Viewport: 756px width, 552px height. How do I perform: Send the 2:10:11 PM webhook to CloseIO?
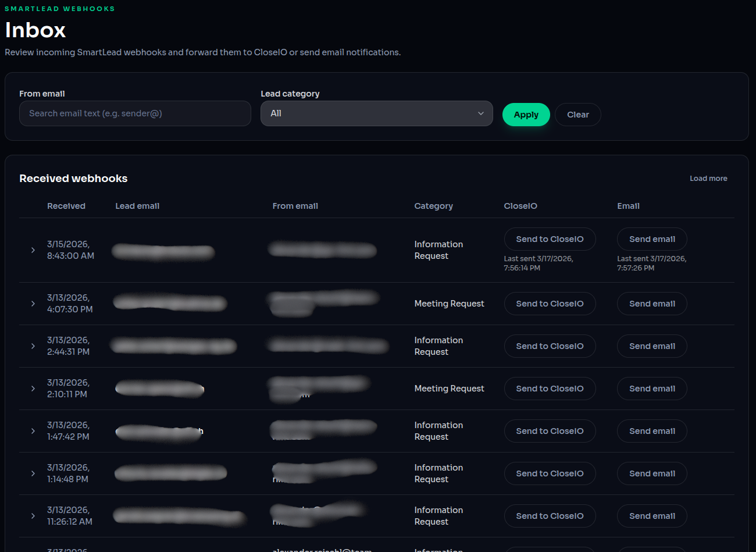pos(550,389)
